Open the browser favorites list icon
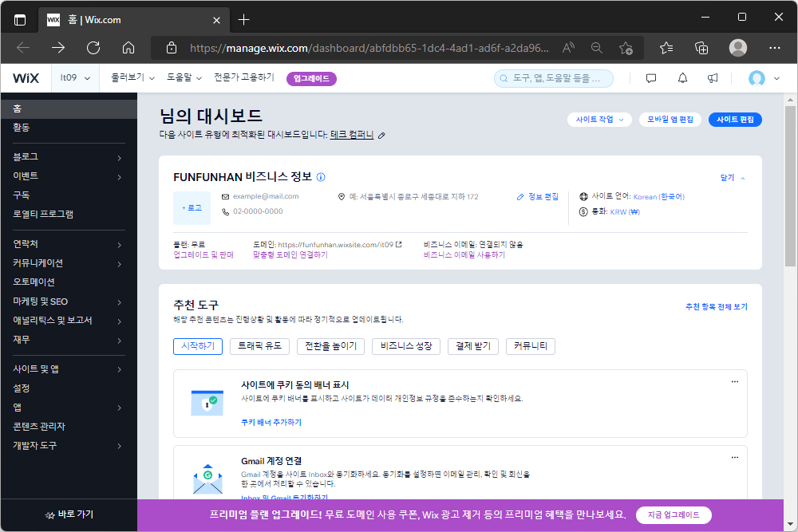The width and height of the screenshot is (798, 532). pos(666,48)
